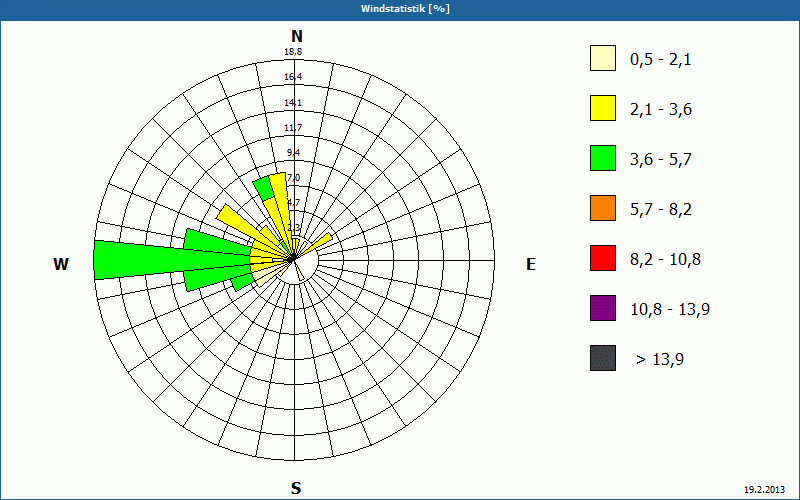Image resolution: width=800 pixels, height=500 pixels.
Task: Click the red 8,2 - 10,8 legend swatch
Action: (603, 258)
